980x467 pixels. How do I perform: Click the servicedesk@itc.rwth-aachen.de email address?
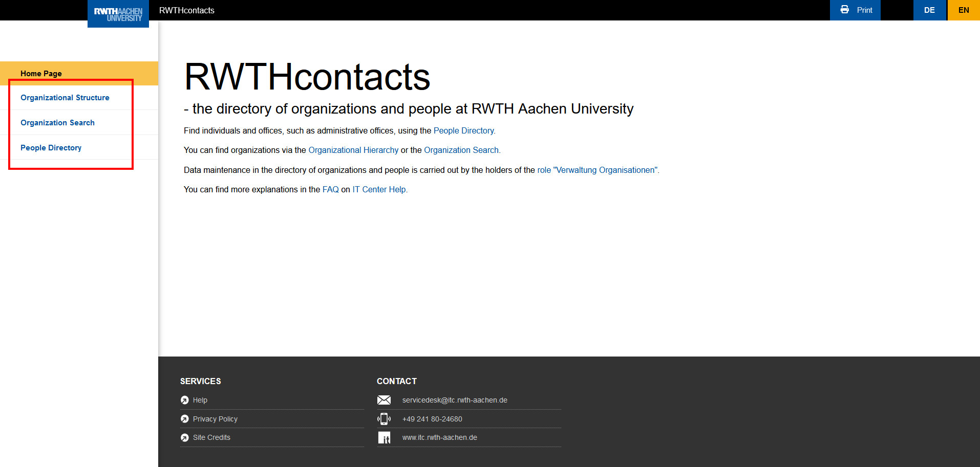coord(455,400)
